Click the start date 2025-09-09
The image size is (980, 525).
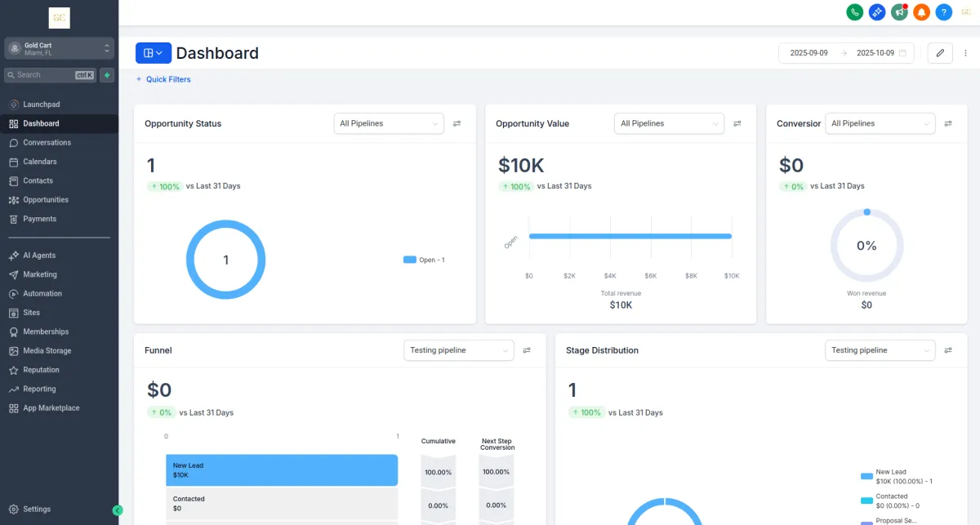pyautogui.click(x=808, y=53)
